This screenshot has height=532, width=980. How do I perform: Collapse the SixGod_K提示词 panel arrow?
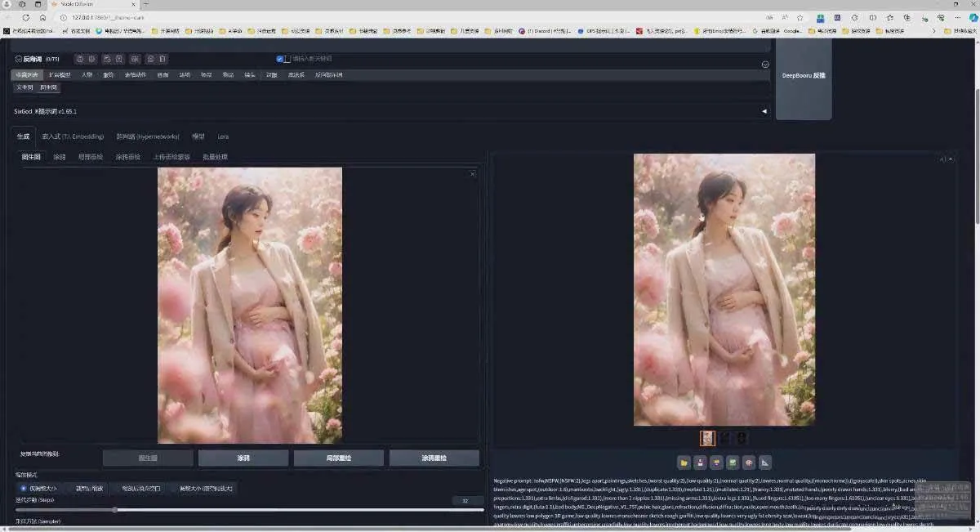[764, 111]
